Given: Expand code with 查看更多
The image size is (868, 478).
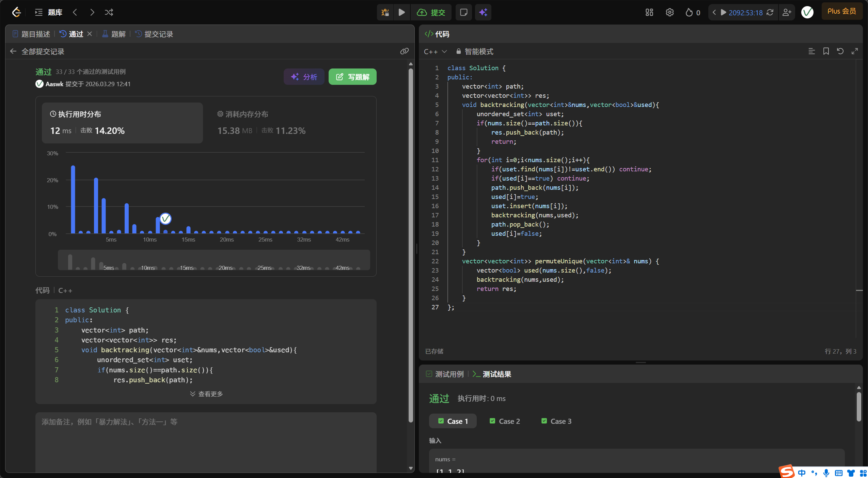Looking at the screenshot, I should [x=206, y=394].
